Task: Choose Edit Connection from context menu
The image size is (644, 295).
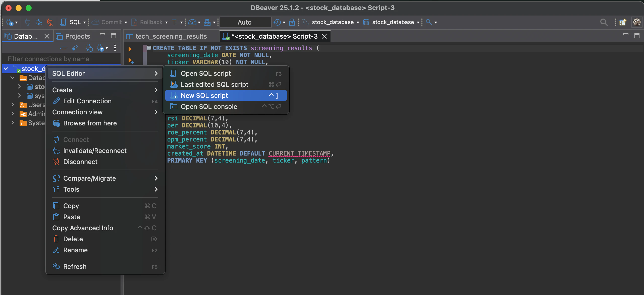Action: [x=105, y=101]
